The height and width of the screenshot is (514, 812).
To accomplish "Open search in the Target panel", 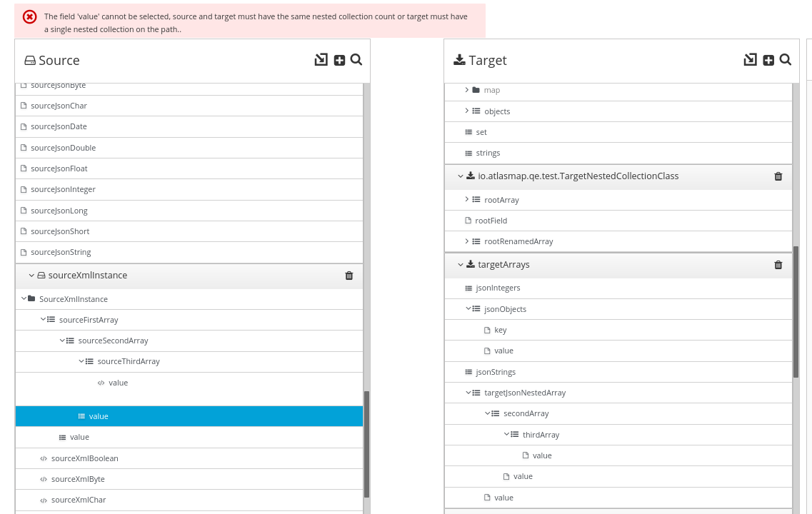I will (786, 59).
